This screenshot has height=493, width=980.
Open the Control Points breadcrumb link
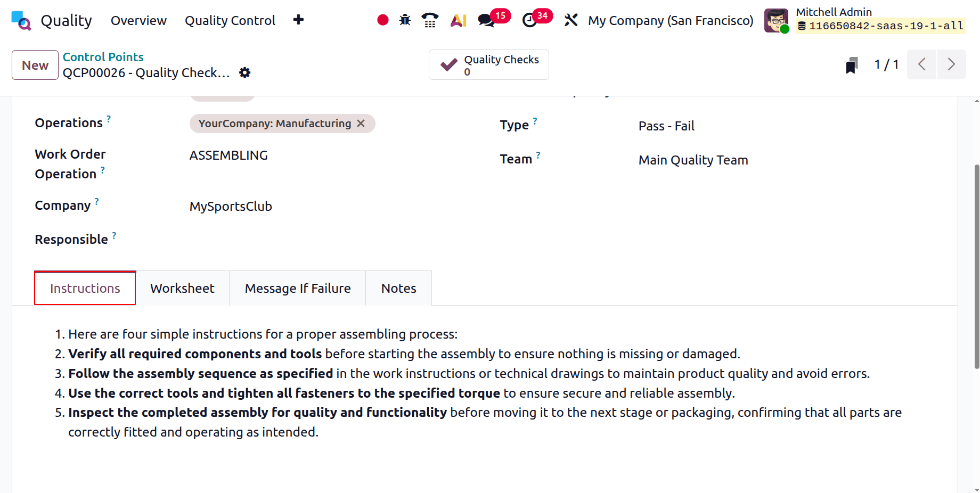103,57
